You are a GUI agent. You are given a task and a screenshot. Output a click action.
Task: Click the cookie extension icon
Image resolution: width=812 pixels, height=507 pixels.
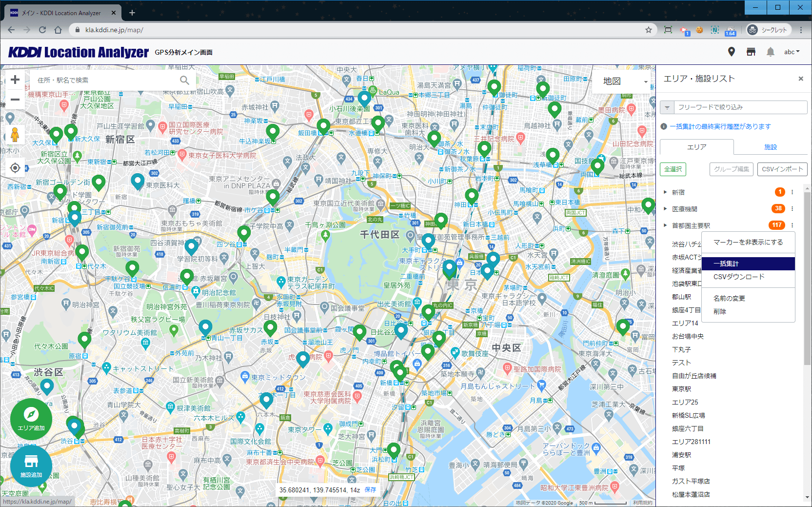click(x=699, y=30)
